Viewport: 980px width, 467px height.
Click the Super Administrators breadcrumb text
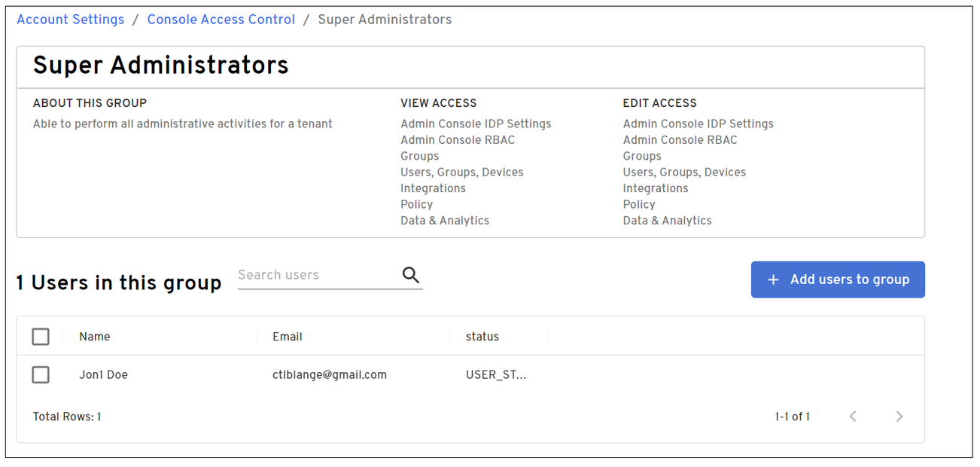tap(385, 20)
